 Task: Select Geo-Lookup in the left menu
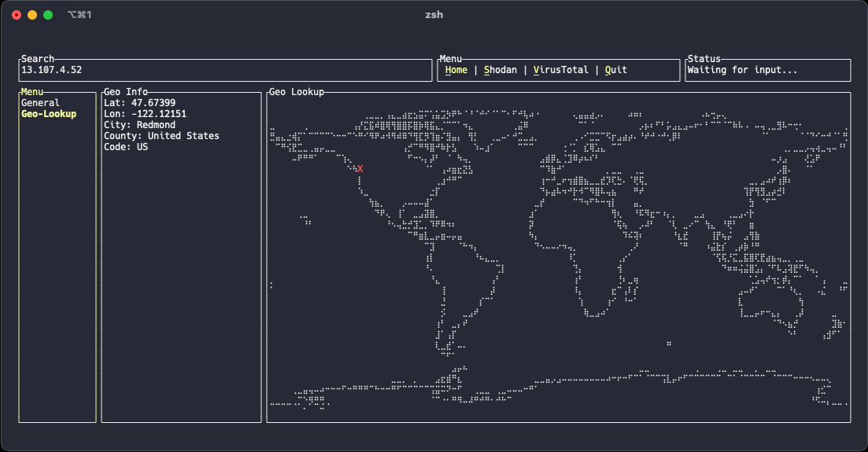tap(49, 114)
